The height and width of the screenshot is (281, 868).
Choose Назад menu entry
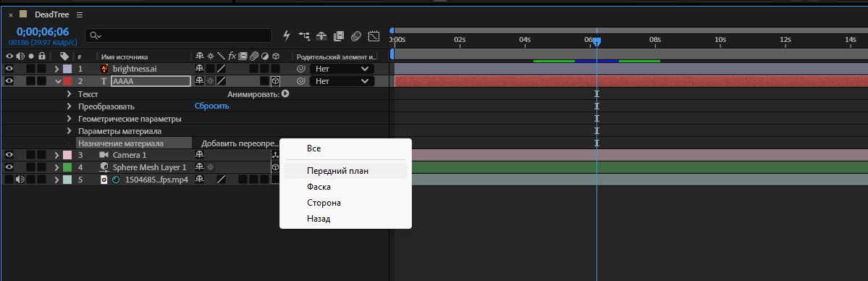[345, 219]
